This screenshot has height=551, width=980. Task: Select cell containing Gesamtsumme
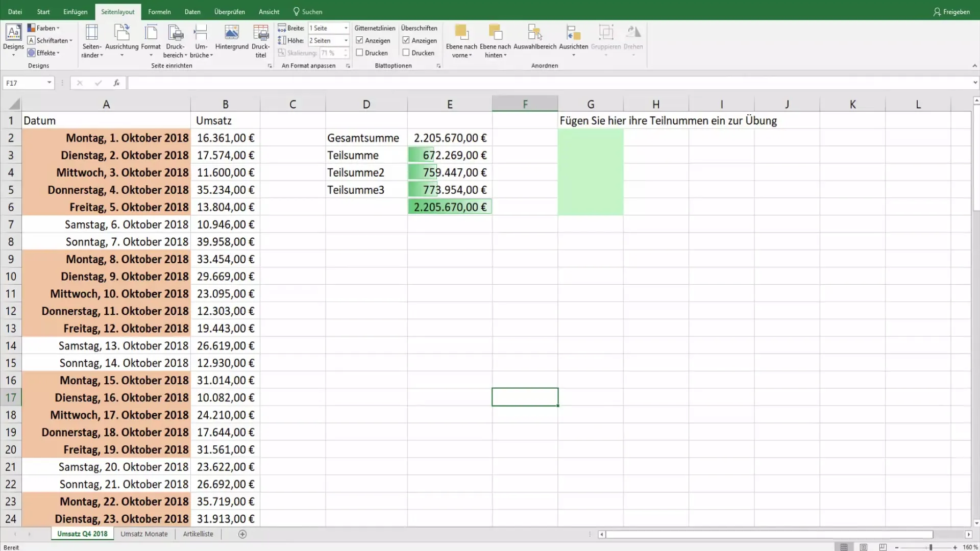pos(366,138)
